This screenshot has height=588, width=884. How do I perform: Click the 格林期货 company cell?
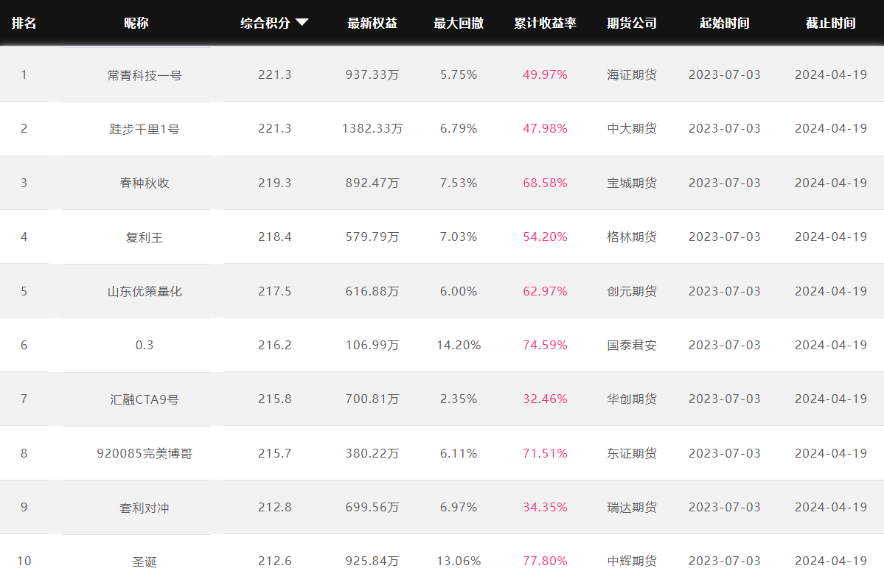pos(632,237)
